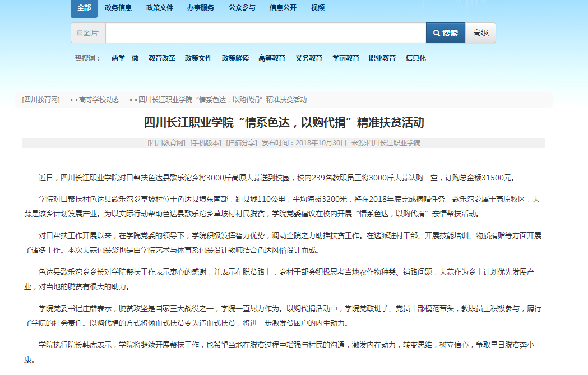
Task: Select the 信息公开 tab
Action: click(x=283, y=8)
